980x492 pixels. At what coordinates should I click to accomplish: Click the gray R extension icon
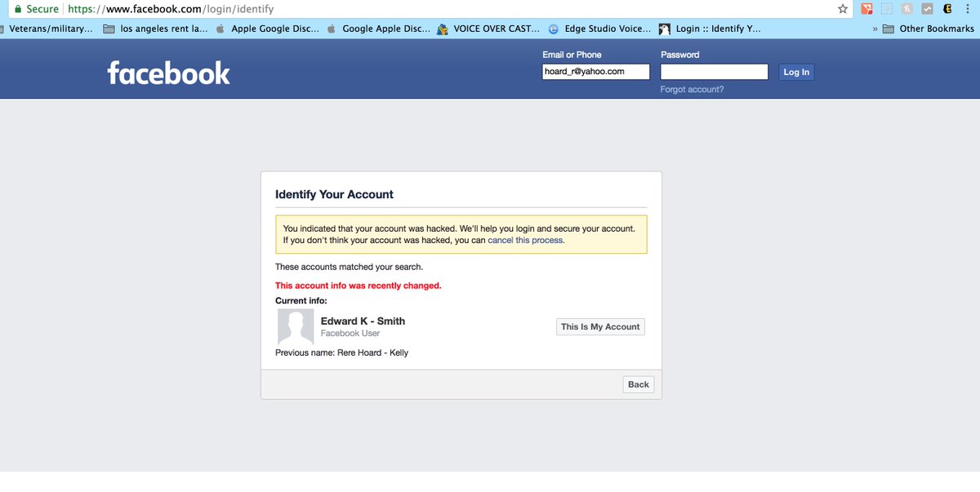906,9
